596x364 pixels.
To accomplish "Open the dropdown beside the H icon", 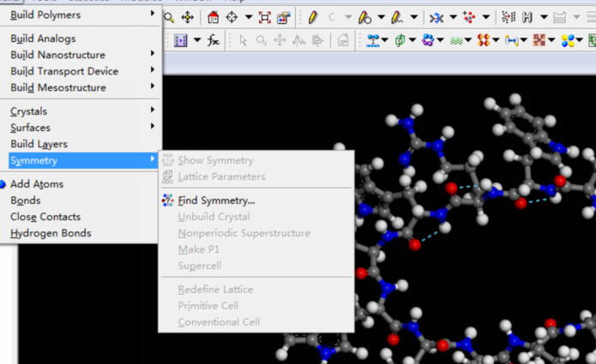I will pyautogui.click(x=544, y=17).
